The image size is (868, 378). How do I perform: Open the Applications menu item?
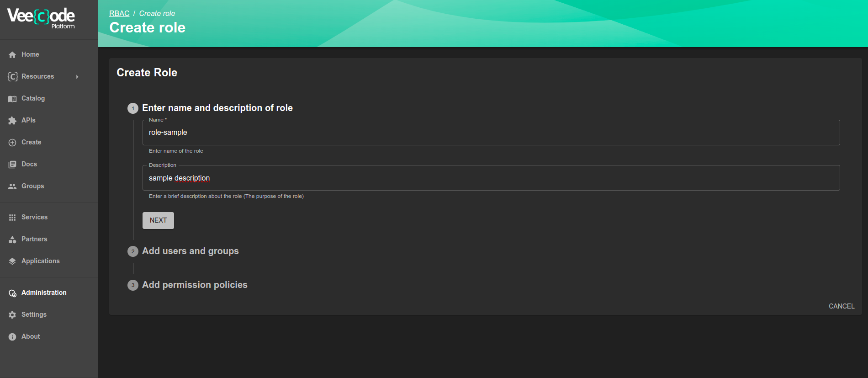[40, 261]
